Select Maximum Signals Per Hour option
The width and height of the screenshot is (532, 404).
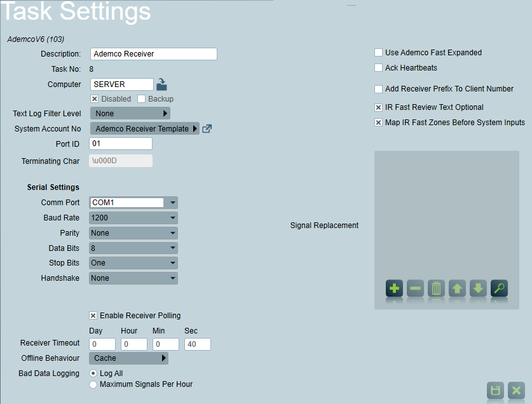(x=93, y=384)
